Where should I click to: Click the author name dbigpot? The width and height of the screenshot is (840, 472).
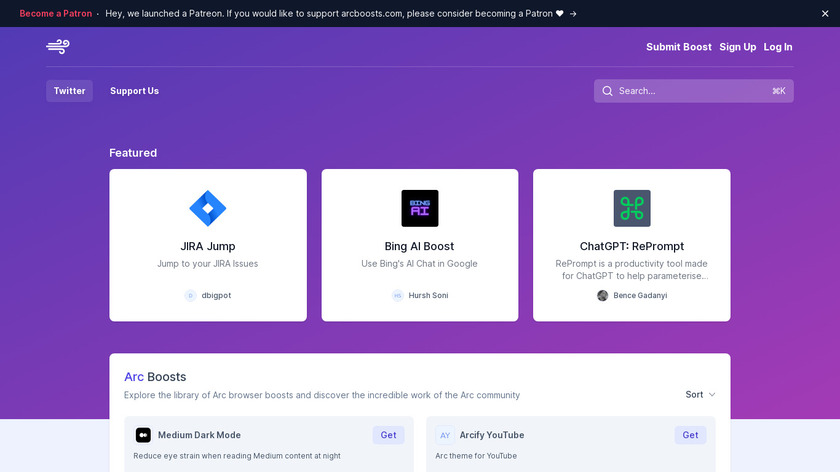[x=216, y=295]
